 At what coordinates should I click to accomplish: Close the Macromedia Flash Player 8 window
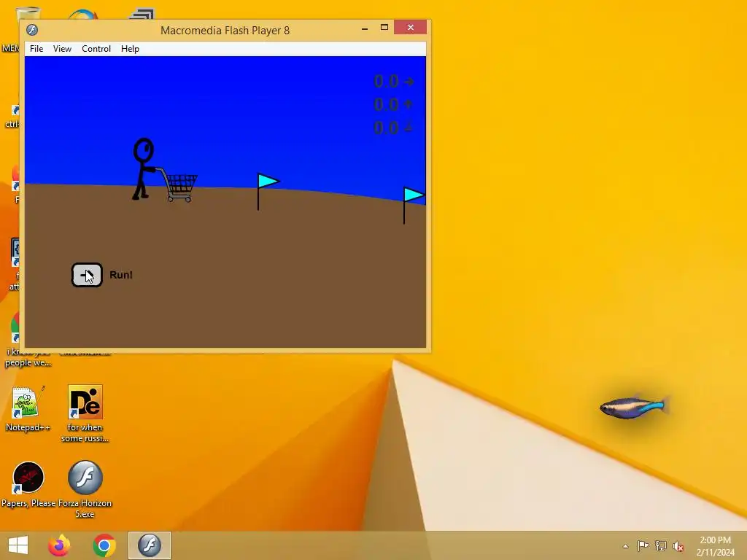[x=410, y=28]
